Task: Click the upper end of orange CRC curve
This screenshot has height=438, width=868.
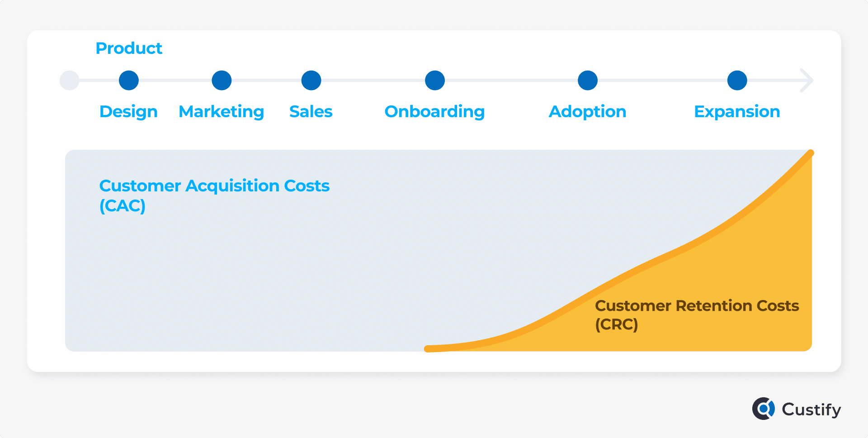Action: (810, 153)
